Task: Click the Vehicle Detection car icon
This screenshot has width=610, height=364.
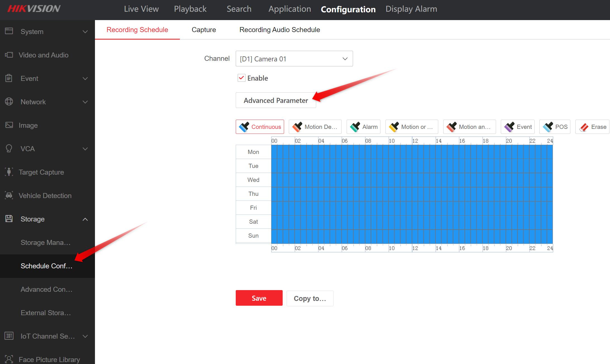Action: [9, 195]
